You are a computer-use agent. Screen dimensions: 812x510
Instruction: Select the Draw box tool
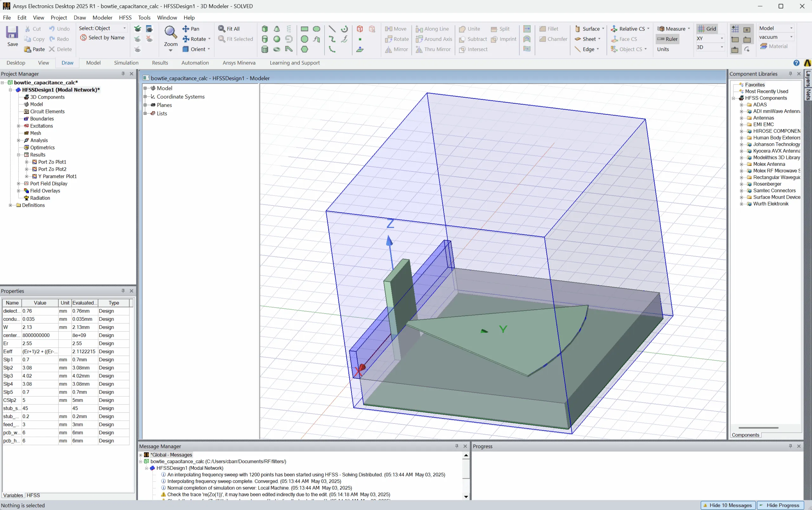265,29
